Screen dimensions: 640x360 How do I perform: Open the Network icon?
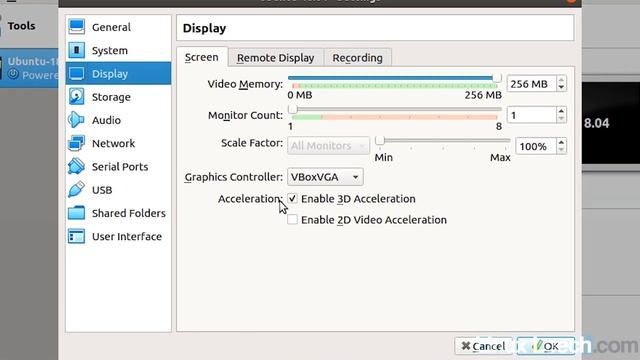click(x=76, y=143)
